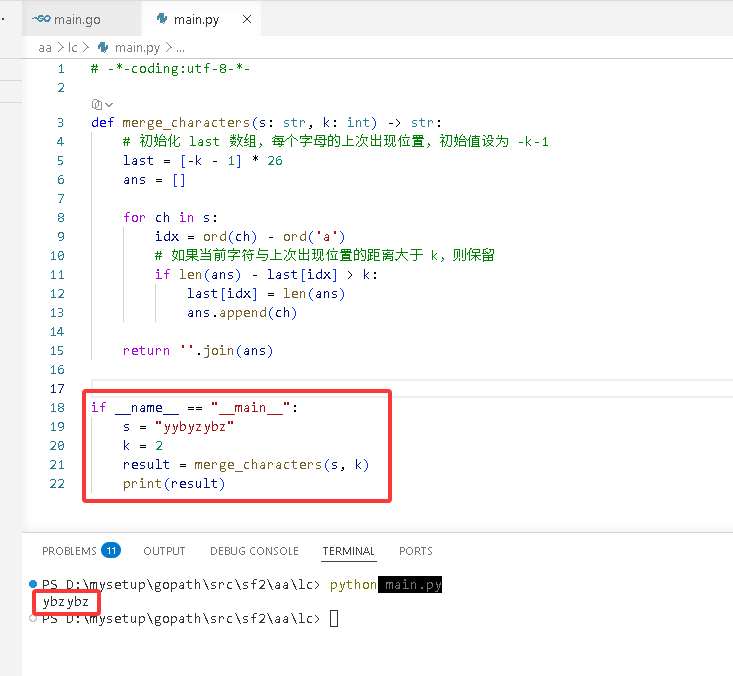Open the OUTPUT panel tab
The height and width of the screenshot is (676, 733).
click(164, 551)
